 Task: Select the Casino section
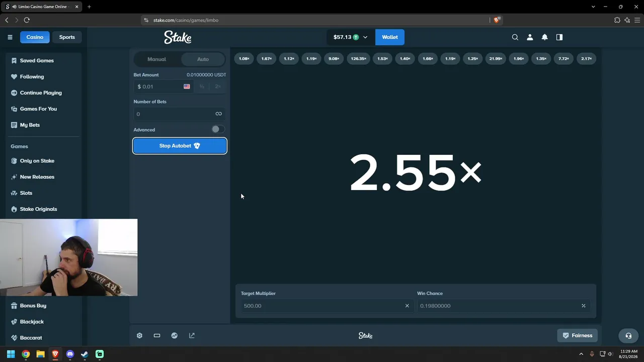point(35,37)
